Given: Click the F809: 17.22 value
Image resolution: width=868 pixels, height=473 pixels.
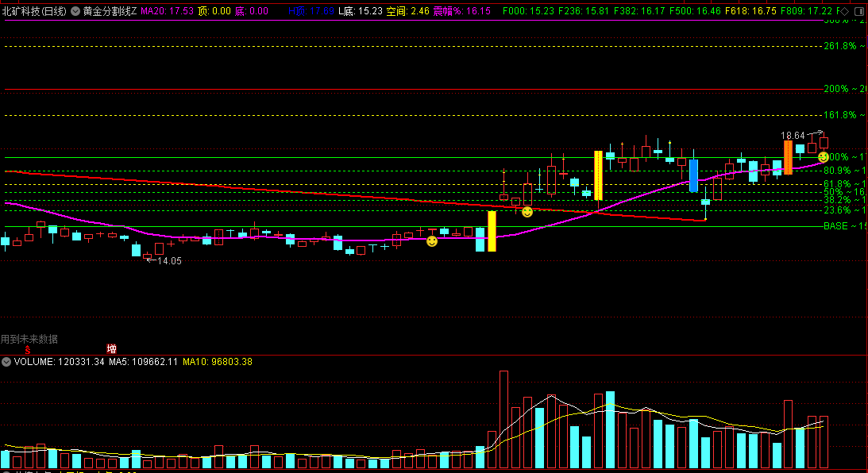Looking at the screenshot, I should point(806,11).
